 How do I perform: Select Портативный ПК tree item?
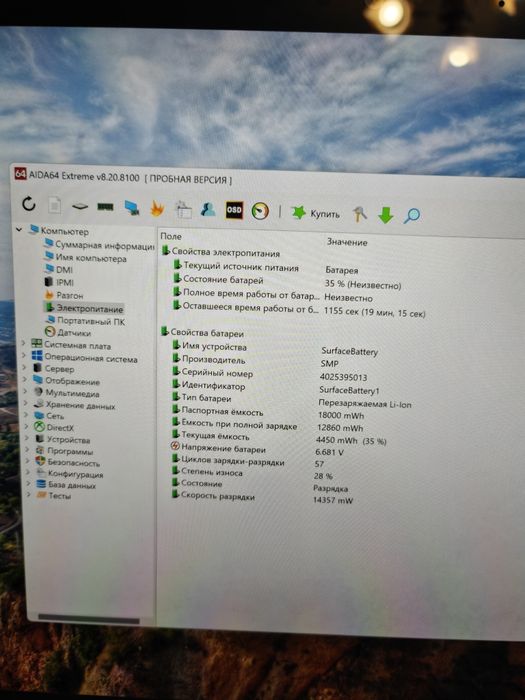(85, 321)
